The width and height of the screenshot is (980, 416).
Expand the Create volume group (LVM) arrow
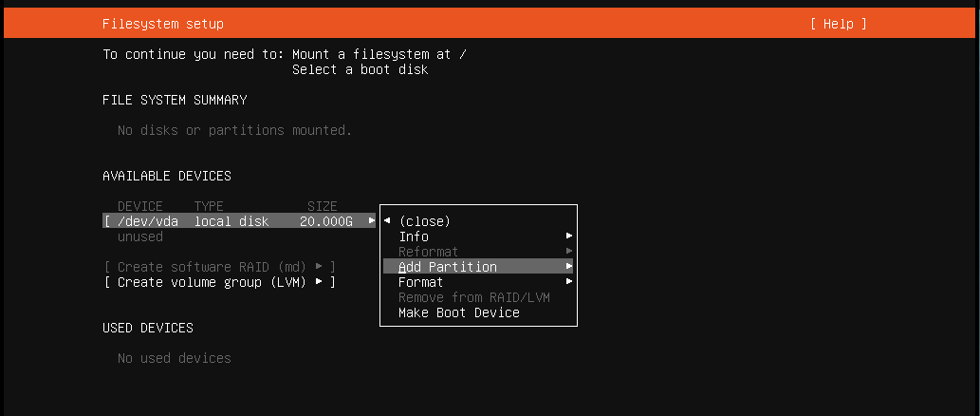(319, 281)
